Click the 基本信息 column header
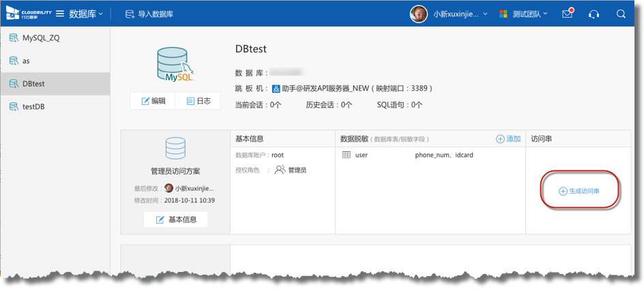Image resolution: width=644 pixels, height=289 pixels. click(x=249, y=139)
